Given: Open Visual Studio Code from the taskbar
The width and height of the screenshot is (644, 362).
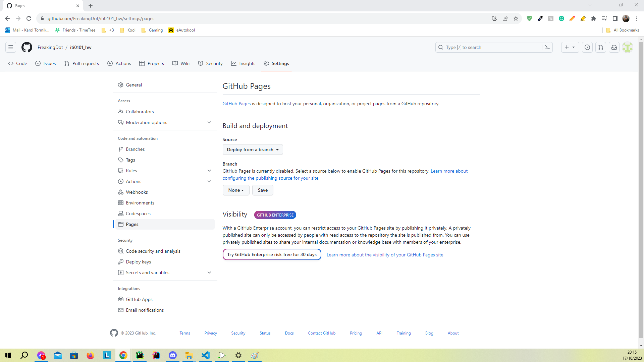Looking at the screenshot, I should point(206,355).
